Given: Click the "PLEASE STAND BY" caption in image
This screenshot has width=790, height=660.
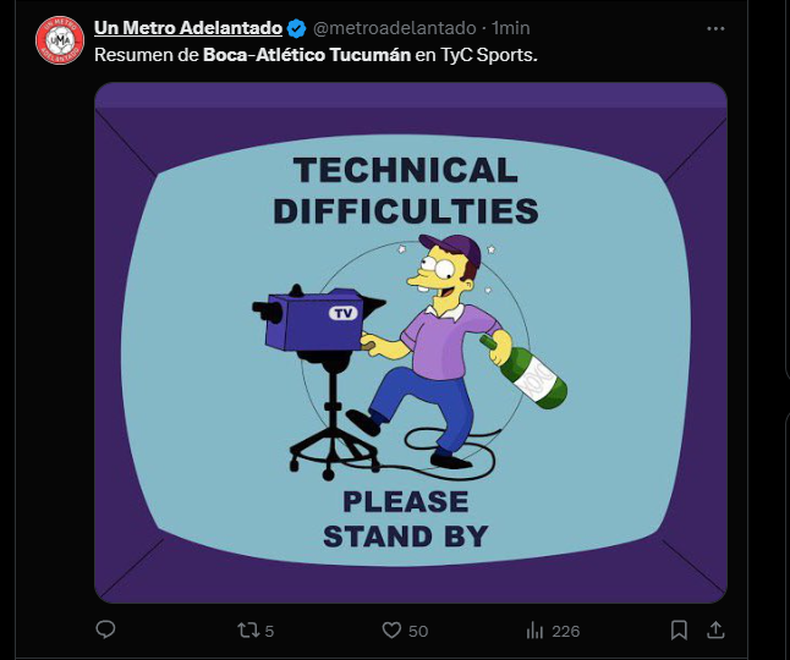Looking at the screenshot, I should click(x=405, y=518).
